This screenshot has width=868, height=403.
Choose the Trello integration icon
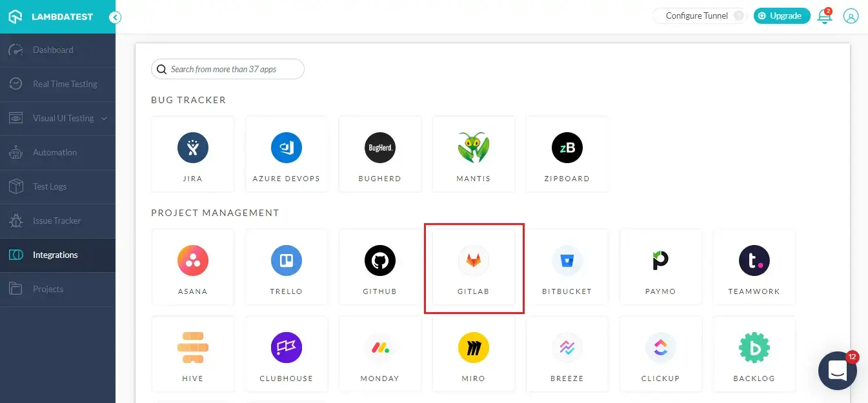pos(286,261)
